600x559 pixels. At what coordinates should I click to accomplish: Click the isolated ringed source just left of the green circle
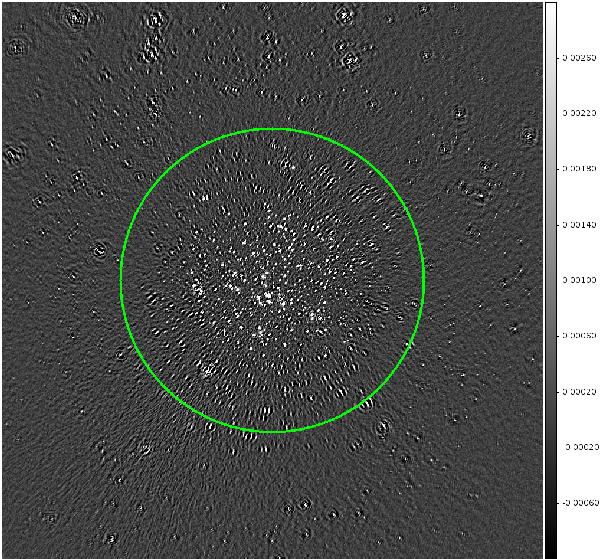(x=99, y=248)
